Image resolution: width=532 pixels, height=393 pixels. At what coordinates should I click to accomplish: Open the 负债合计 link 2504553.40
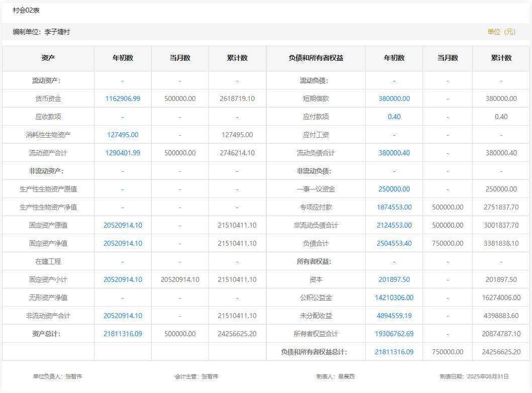(x=394, y=243)
